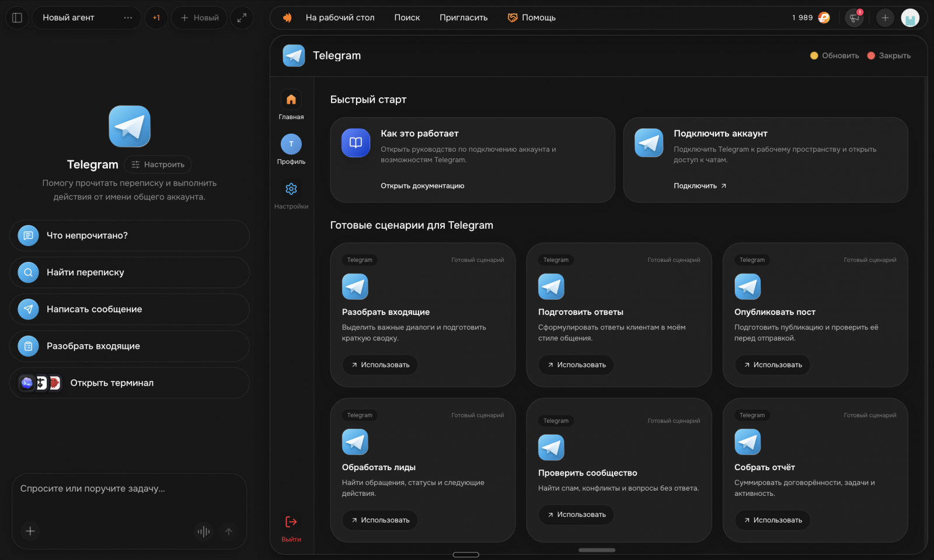Open the user avatar profile menu

pyautogui.click(x=910, y=17)
